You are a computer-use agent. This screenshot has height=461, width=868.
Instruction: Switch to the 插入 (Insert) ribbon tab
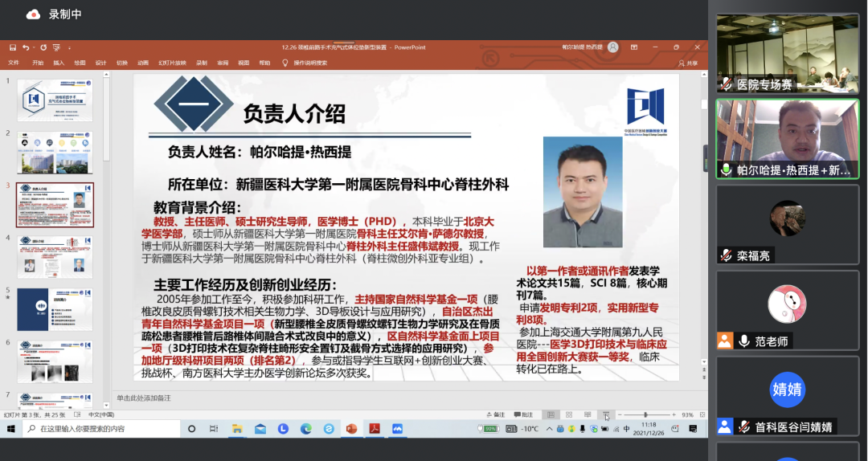point(59,63)
